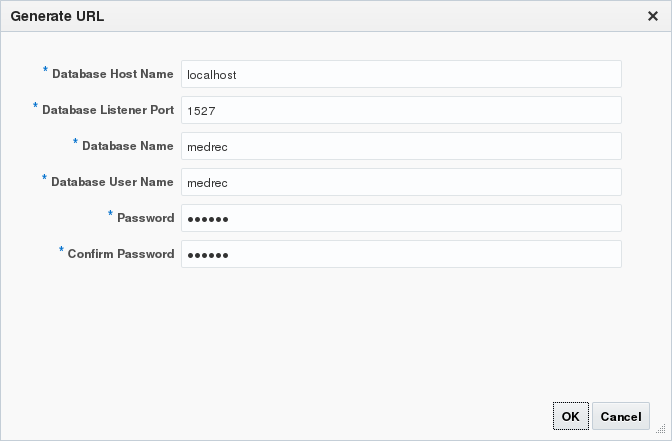Click the Confirm Password field

coord(401,254)
